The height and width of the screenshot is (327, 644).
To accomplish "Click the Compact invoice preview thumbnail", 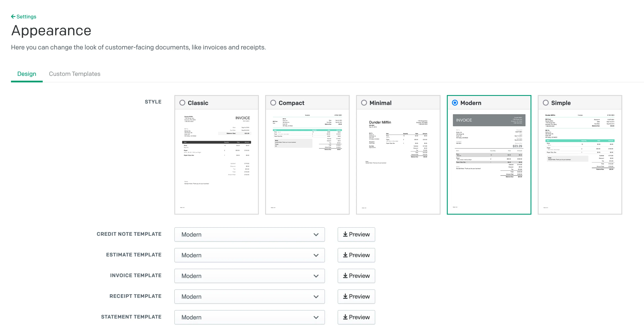I will pos(307,162).
